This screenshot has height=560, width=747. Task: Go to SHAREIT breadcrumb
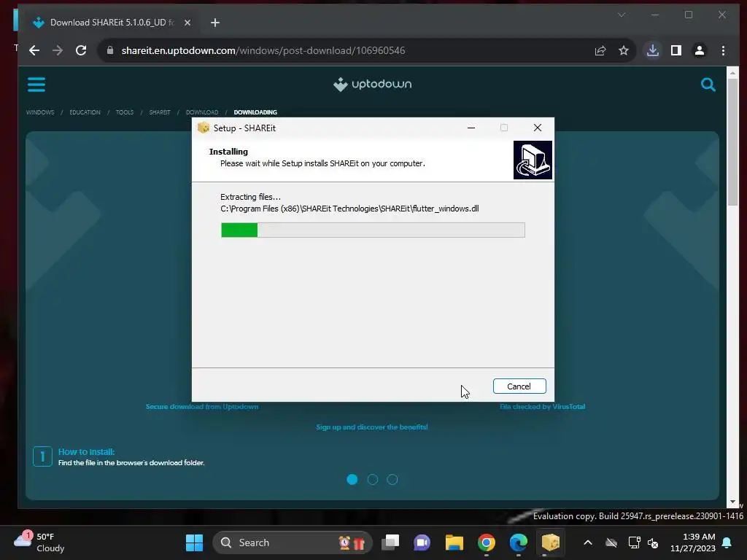click(x=160, y=112)
